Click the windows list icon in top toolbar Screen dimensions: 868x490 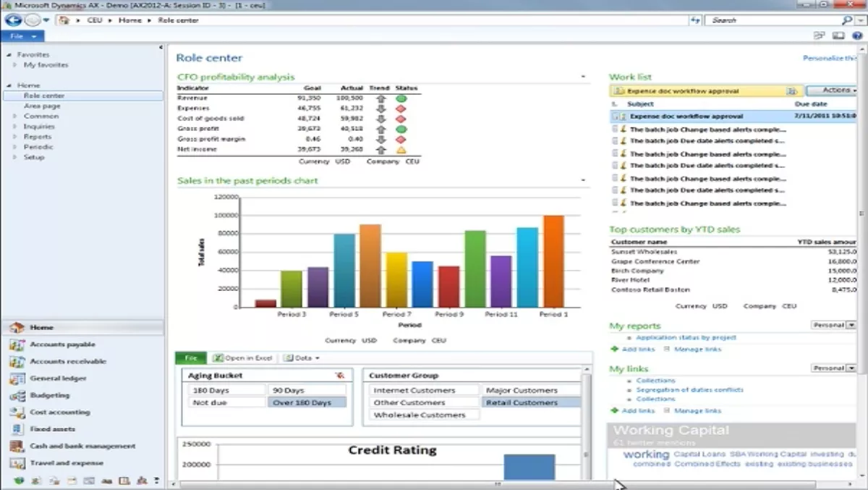[820, 35]
